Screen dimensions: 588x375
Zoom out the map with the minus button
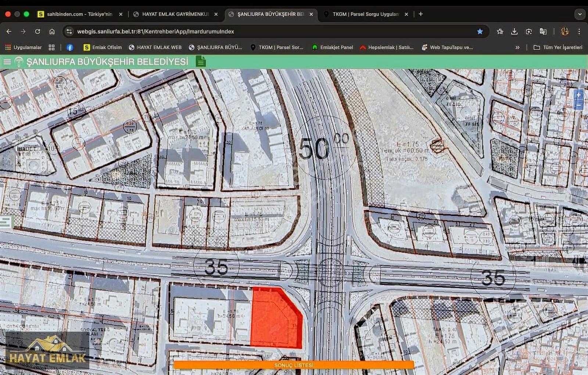point(578,105)
